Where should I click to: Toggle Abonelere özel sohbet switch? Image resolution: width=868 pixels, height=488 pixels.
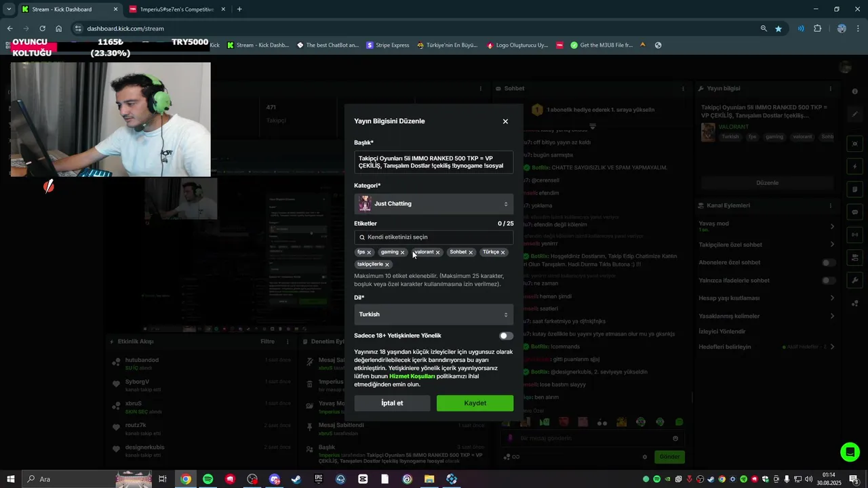[x=829, y=262]
